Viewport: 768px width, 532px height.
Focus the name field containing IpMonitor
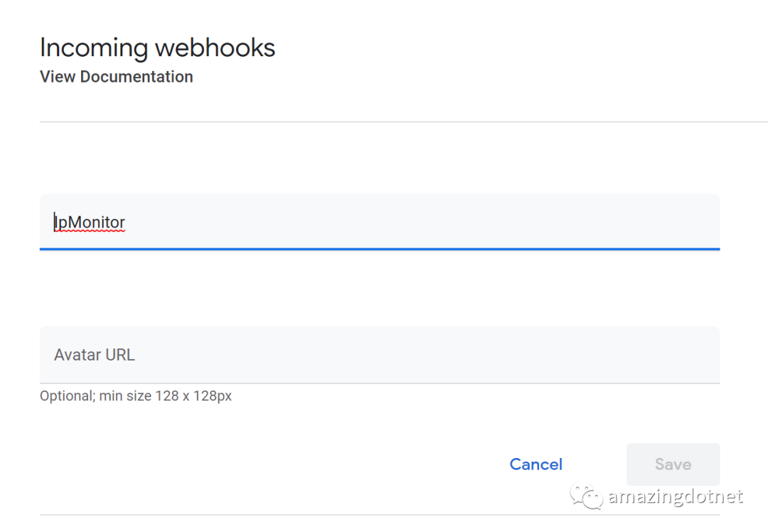point(380,222)
